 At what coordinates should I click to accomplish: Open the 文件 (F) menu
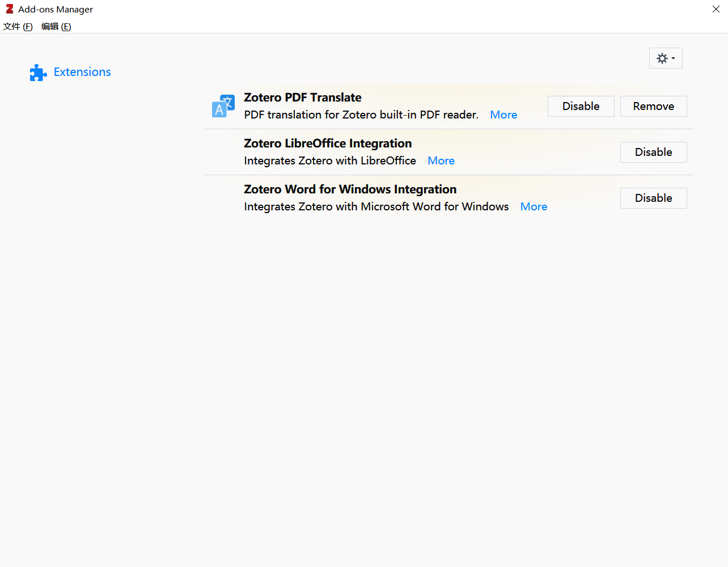coord(18,27)
